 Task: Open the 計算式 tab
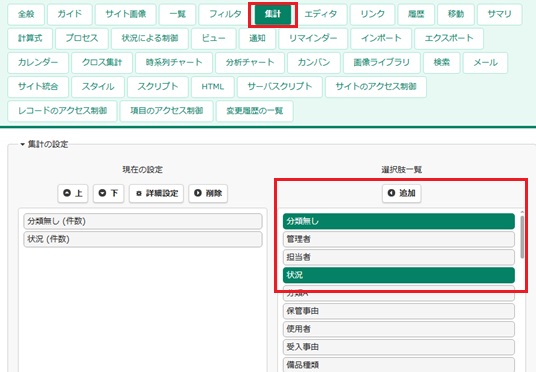click(30, 38)
